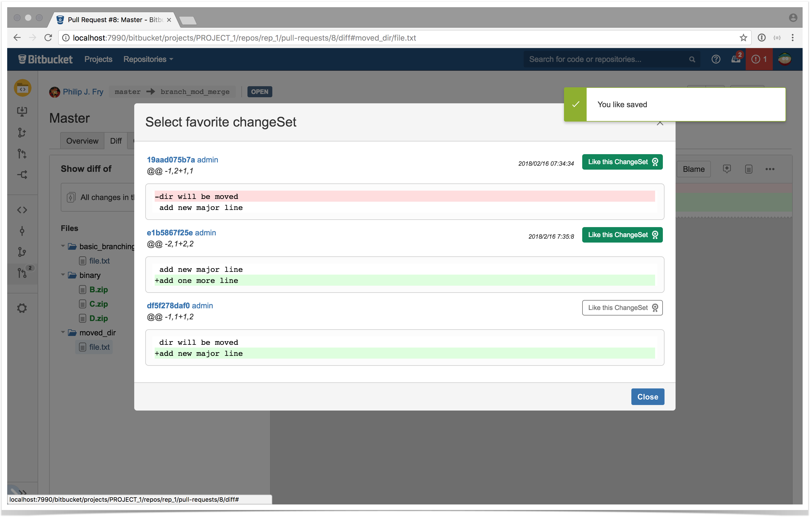Open repository settings gear icon
Viewport: 812px width, 518px height.
coord(22,308)
